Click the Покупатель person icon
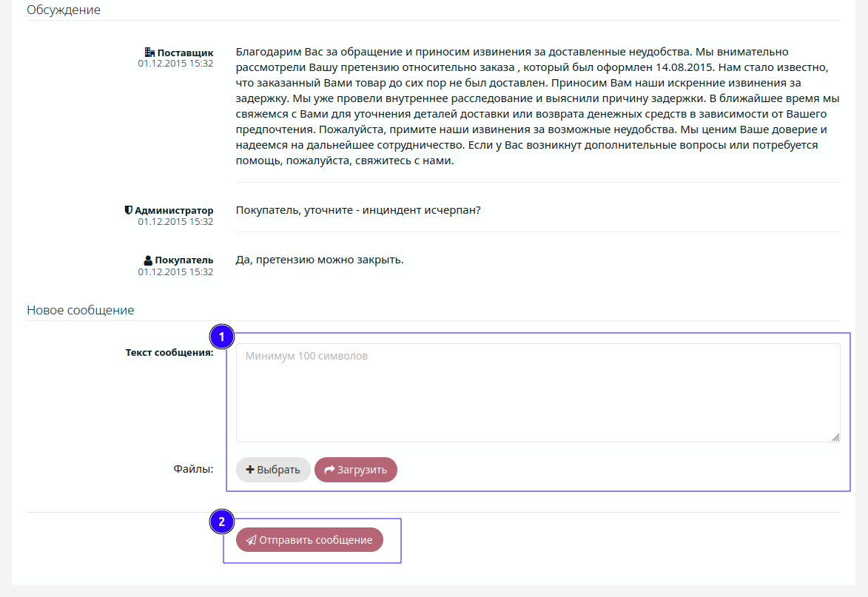The width and height of the screenshot is (868, 597). pyautogui.click(x=148, y=260)
